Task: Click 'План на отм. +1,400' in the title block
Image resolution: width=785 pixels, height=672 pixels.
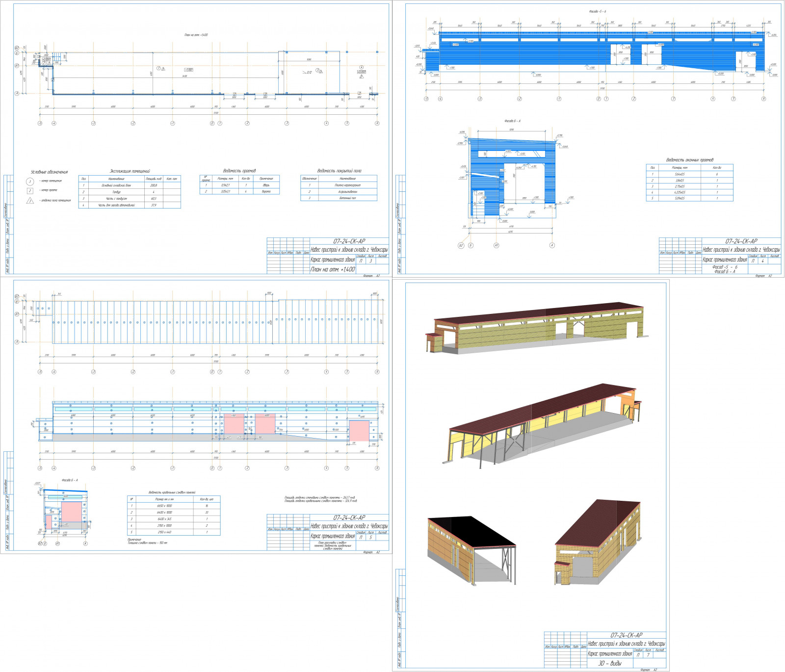Action: click(x=333, y=269)
